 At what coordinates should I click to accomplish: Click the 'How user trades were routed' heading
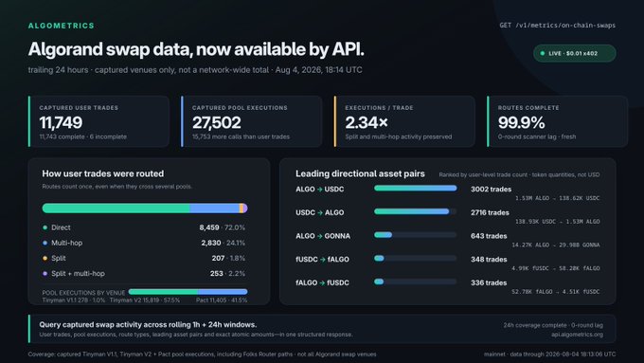102,173
